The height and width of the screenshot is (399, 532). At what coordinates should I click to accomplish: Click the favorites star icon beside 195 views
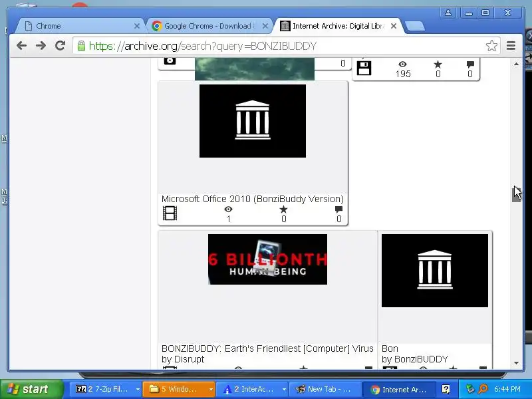[x=438, y=64]
